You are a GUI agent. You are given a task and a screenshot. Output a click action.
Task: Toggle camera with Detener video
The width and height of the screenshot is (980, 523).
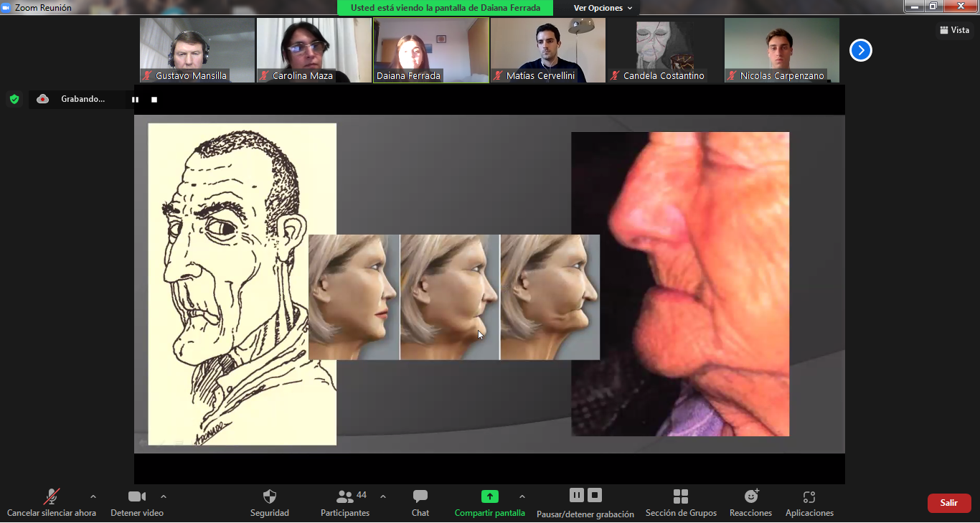click(x=136, y=497)
